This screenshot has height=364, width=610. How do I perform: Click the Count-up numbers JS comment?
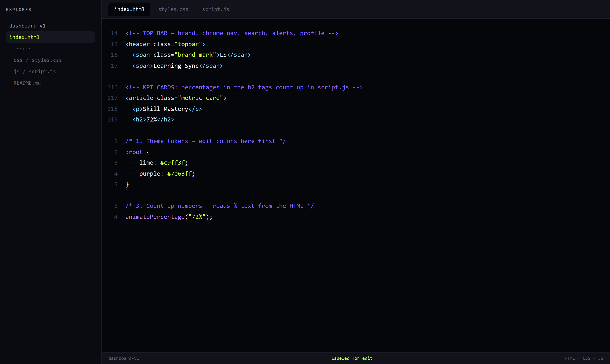[x=220, y=206]
